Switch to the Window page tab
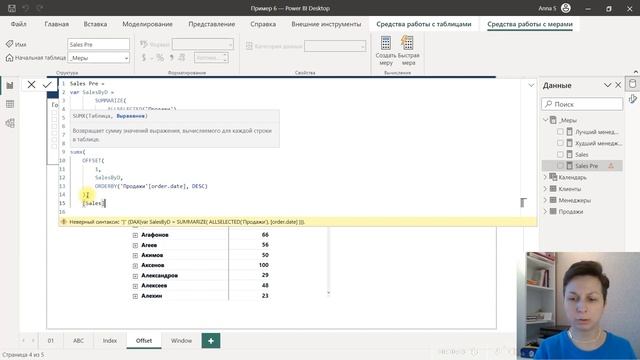The image size is (640, 360). [x=181, y=340]
